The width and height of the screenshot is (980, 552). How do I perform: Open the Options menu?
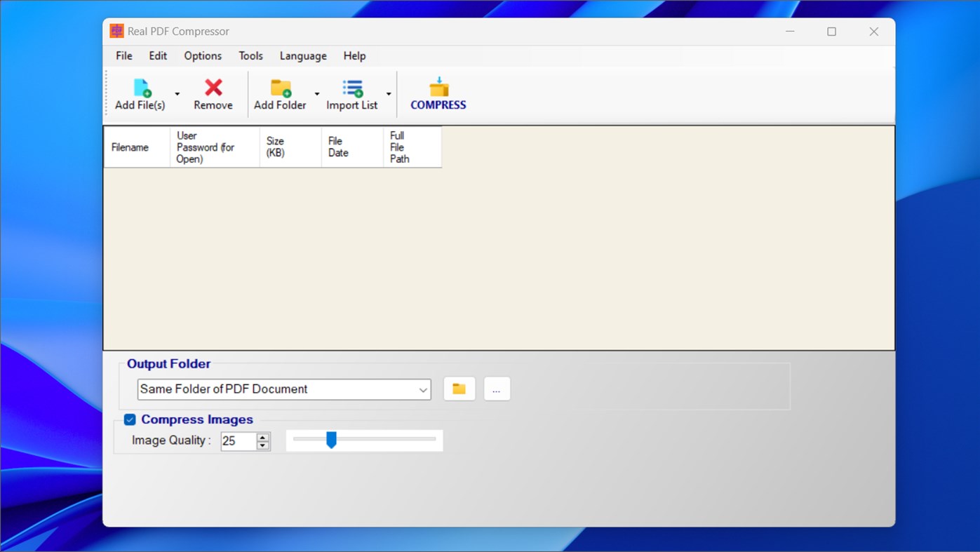coord(202,55)
